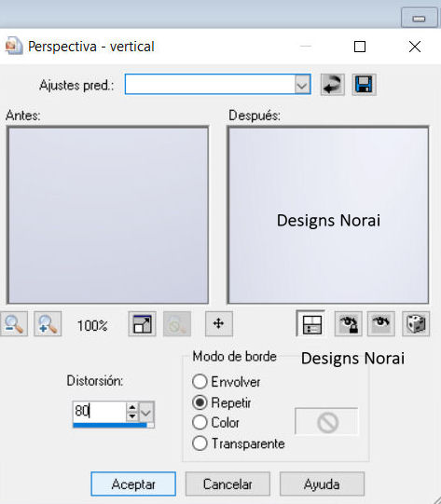Click the zoom in magnifier icon

pos(48,324)
